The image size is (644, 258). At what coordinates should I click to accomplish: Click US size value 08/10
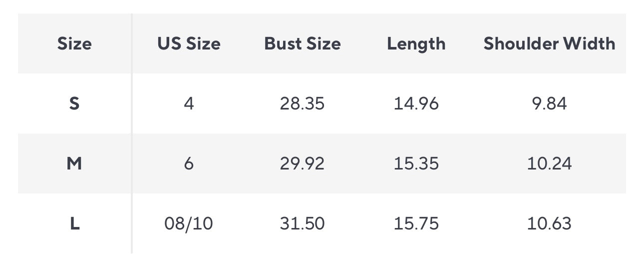coord(189,223)
